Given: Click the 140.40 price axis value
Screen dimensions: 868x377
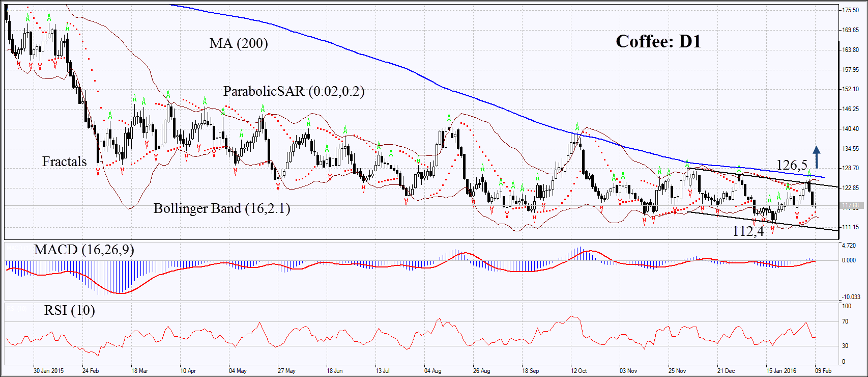Looking at the screenshot, I should pos(851,129).
